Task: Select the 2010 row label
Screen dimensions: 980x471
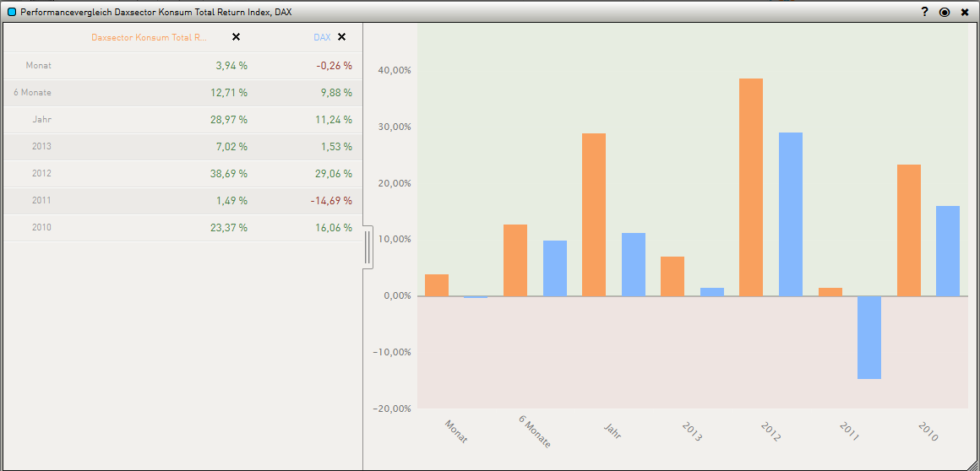Action: (42, 227)
